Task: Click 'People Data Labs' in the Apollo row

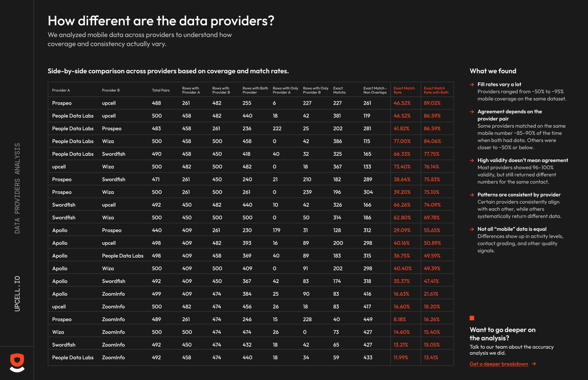Action: (123, 256)
